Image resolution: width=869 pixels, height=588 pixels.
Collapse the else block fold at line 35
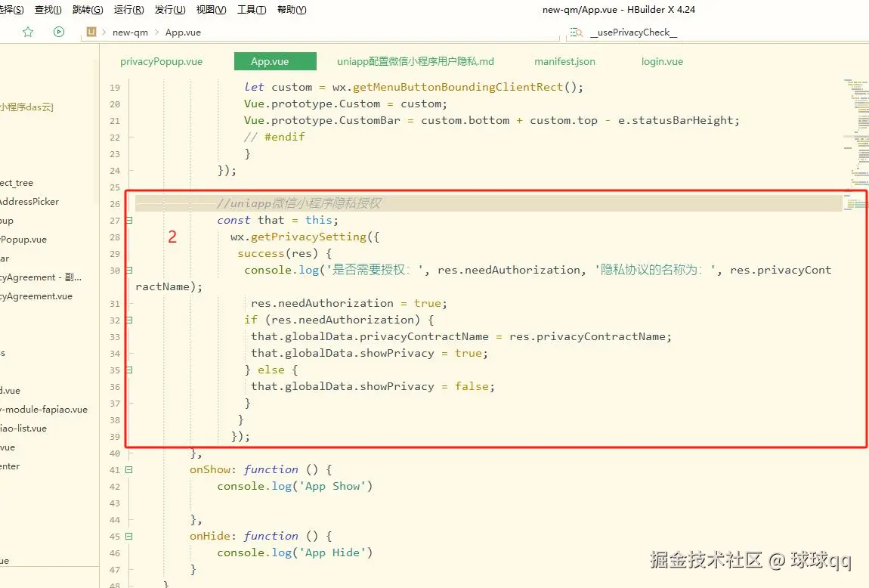tap(129, 370)
